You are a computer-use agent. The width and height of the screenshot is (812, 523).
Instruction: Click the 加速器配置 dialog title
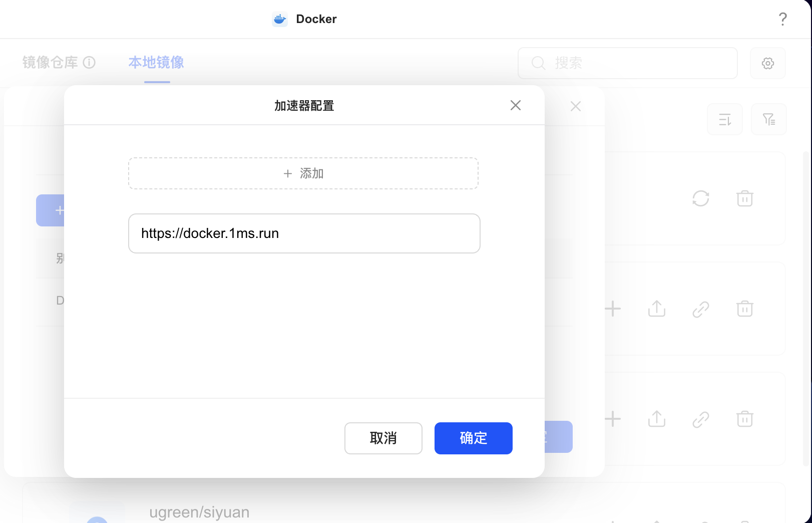(304, 106)
